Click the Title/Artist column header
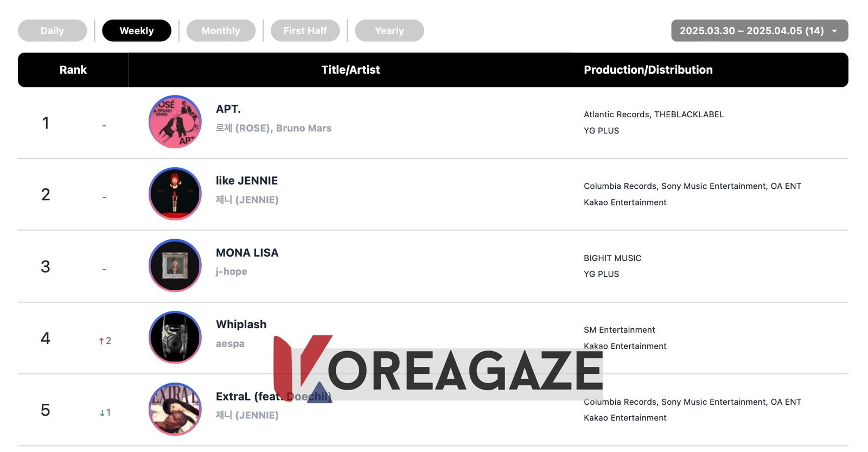The image size is (868, 452). point(350,70)
